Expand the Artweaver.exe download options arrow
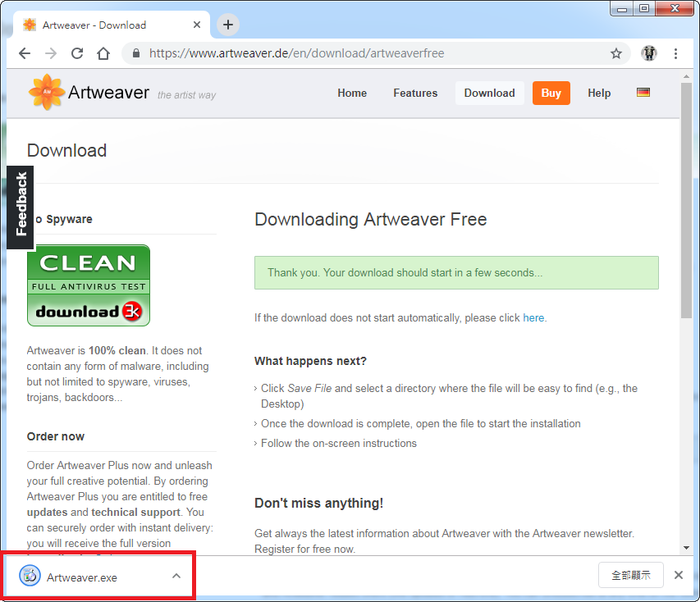 point(176,576)
